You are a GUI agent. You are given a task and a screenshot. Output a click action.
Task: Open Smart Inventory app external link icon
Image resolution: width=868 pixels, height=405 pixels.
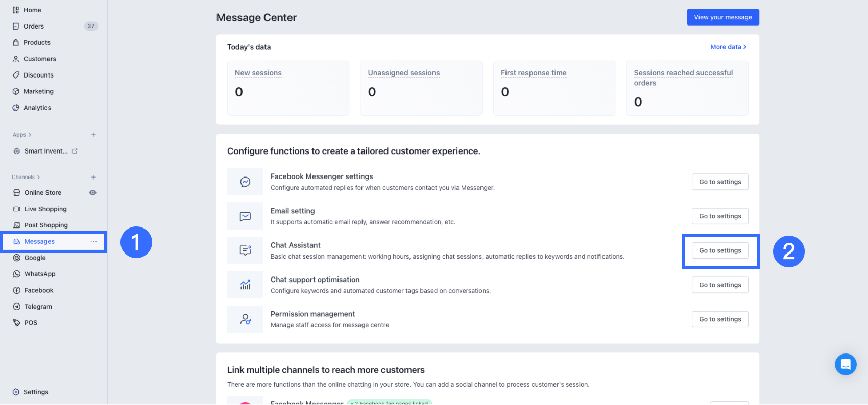pos(75,151)
